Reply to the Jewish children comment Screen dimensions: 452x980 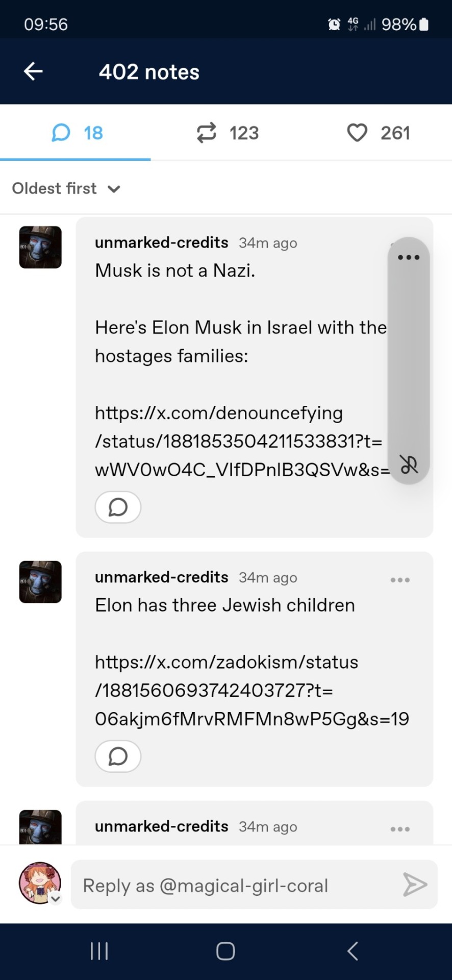pyautogui.click(x=118, y=756)
